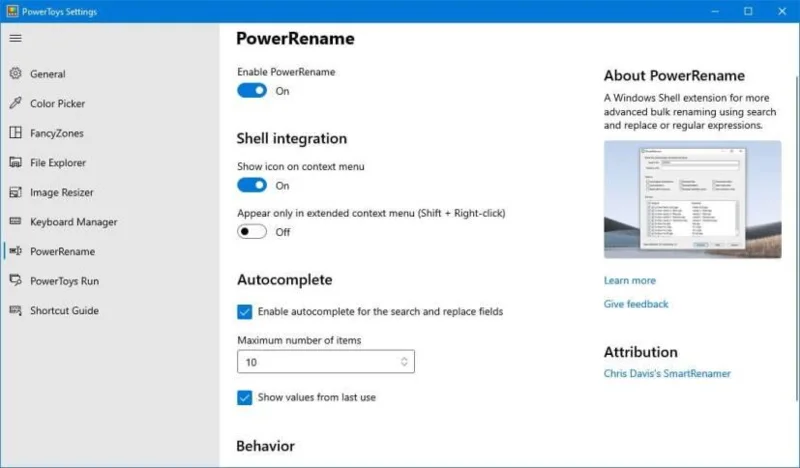The width and height of the screenshot is (800, 468).
Task: Click the General gear icon
Action: coord(15,73)
